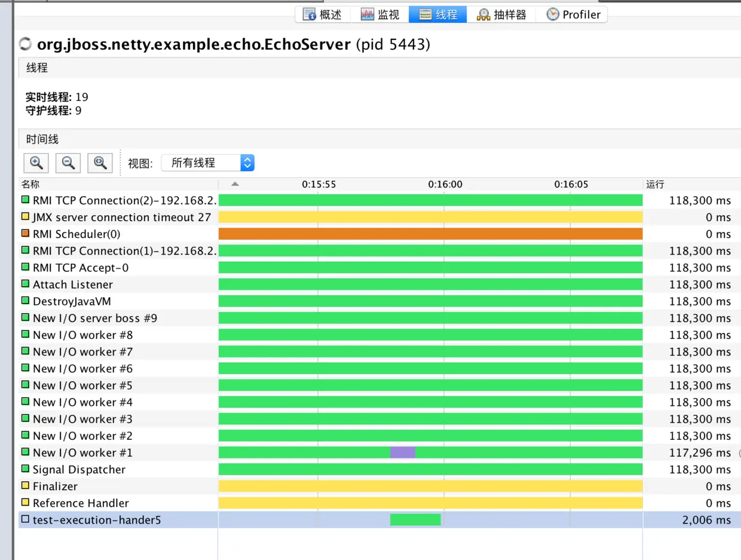741x560 pixels.
Task: Click the purple segment in worker #1 timeline
Action: point(403,452)
